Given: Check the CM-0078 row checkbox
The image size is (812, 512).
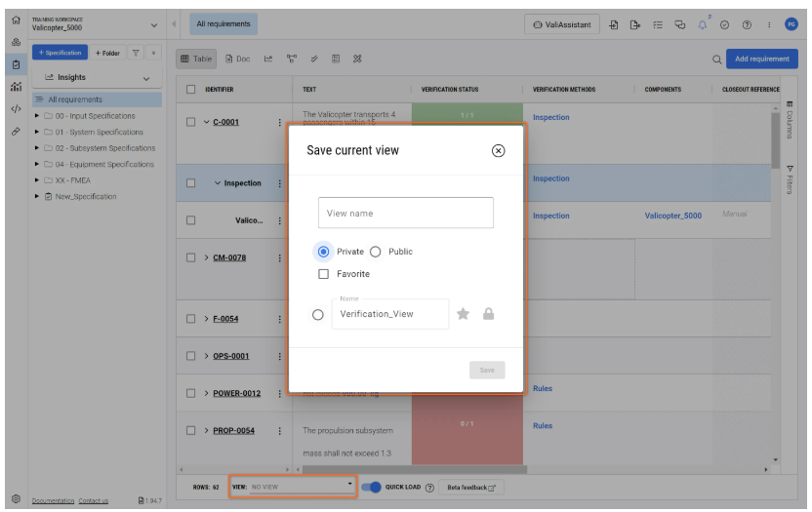Looking at the screenshot, I should point(190,257).
